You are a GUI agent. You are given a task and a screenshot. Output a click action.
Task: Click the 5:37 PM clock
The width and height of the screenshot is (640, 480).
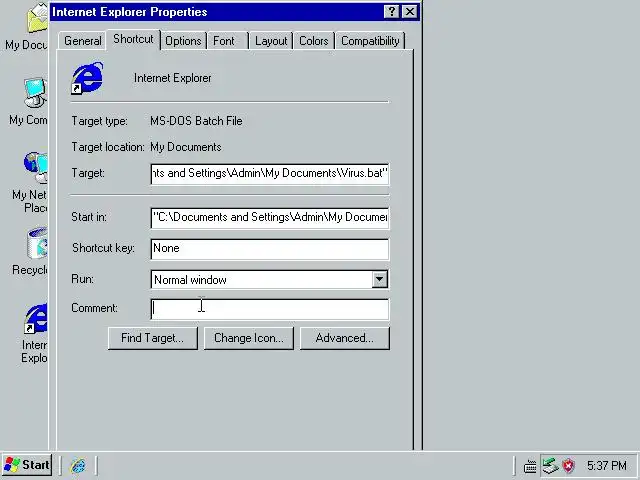click(x=607, y=466)
